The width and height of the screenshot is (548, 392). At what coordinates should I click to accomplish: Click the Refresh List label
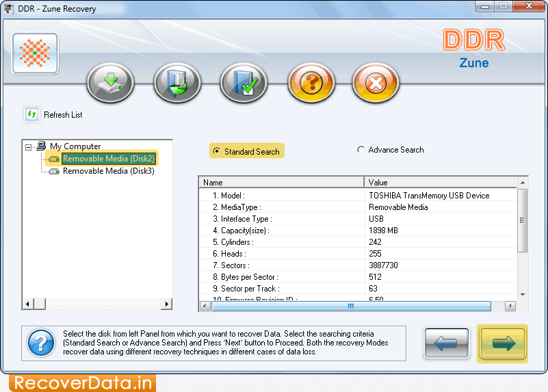(63, 115)
